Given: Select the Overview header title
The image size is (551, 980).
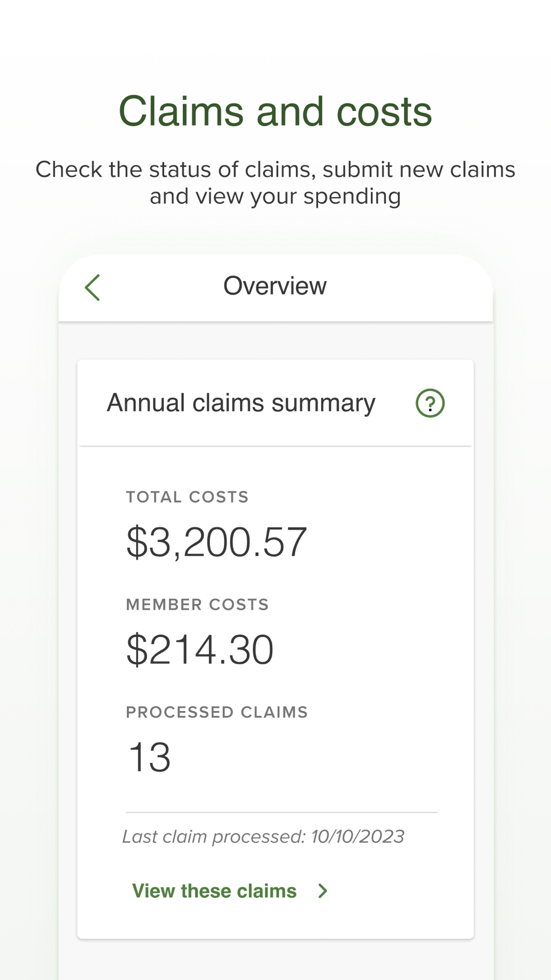Looking at the screenshot, I should 275,286.
